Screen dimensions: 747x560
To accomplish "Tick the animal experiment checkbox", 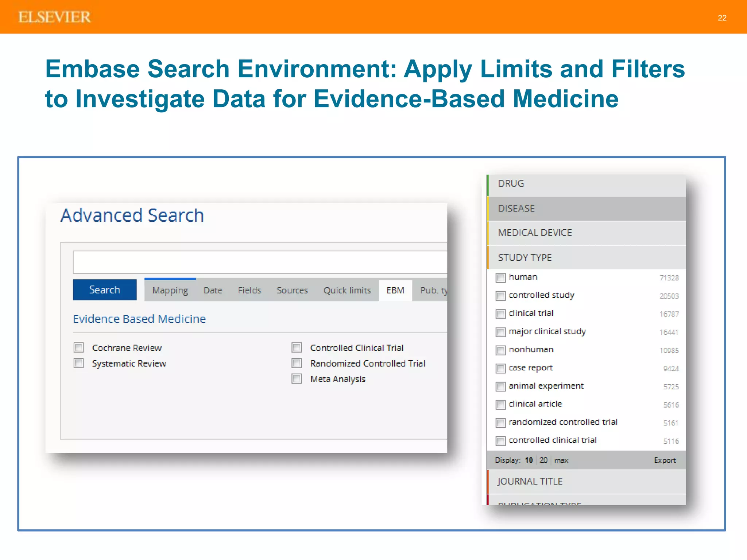I will [500, 386].
